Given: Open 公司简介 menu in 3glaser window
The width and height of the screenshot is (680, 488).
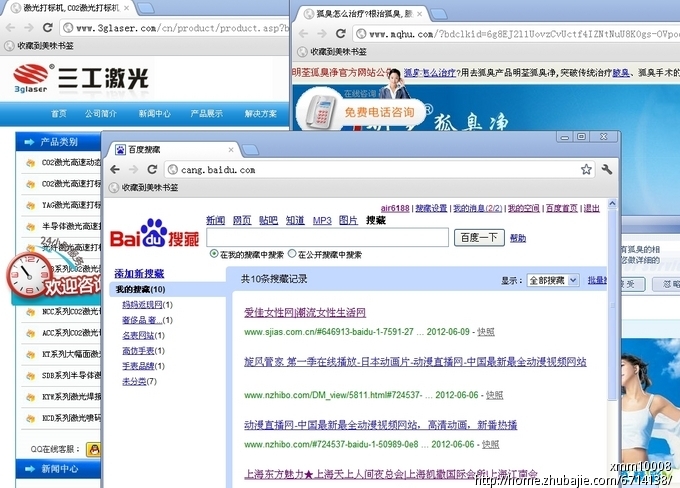Looking at the screenshot, I should tap(101, 114).
